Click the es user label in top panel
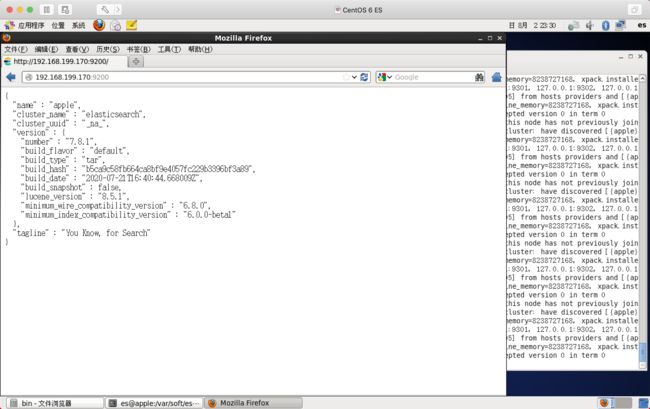This screenshot has height=409, width=650. tap(642, 25)
